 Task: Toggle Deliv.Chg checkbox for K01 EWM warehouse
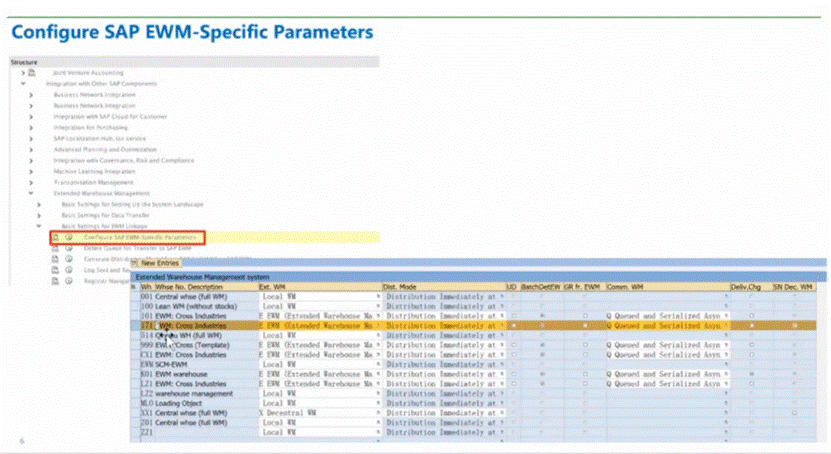(752, 374)
